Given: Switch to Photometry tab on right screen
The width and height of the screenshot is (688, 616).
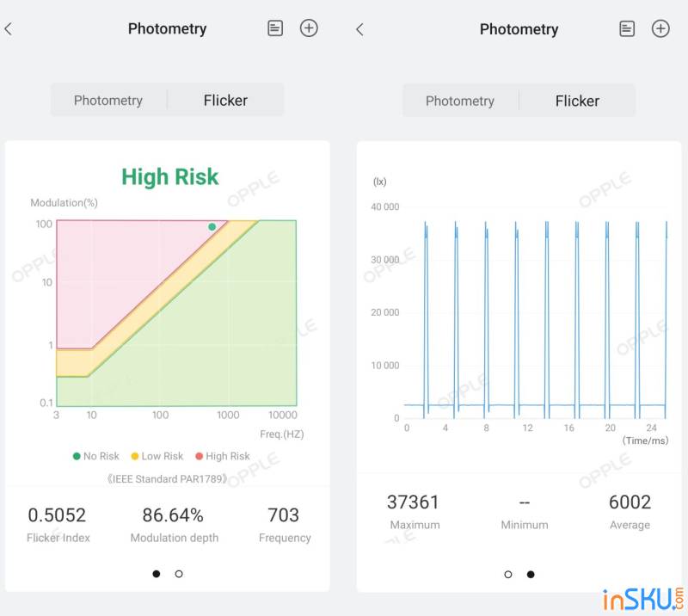Looking at the screenshot, I should (x=460, y=102).
